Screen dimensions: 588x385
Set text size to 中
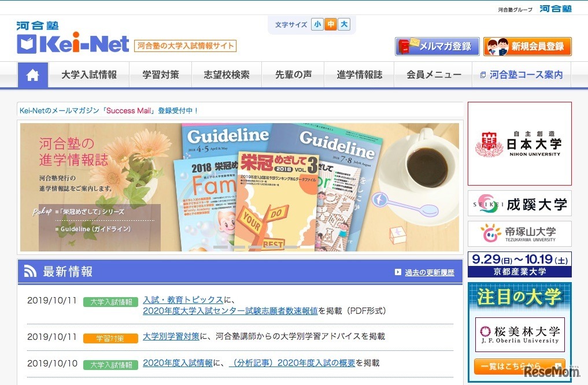point(330,24)
